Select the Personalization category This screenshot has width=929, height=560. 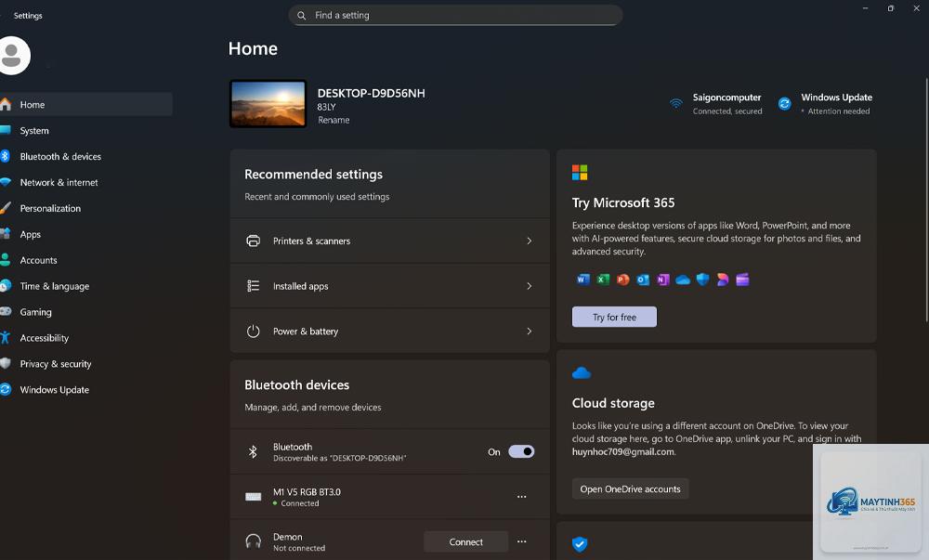[85, 208]
